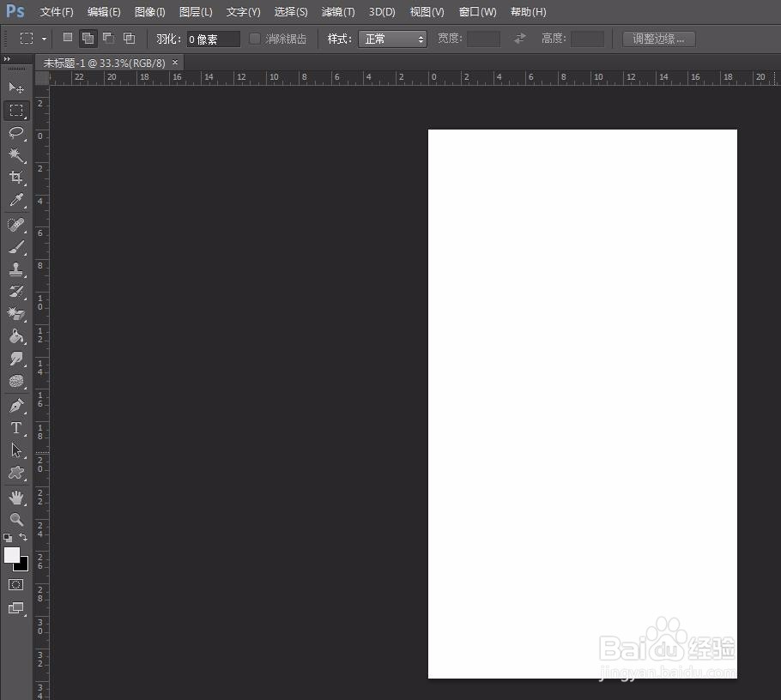
Task: Collapse the tools panel with double-arrow header
Action: pos(9,58)
